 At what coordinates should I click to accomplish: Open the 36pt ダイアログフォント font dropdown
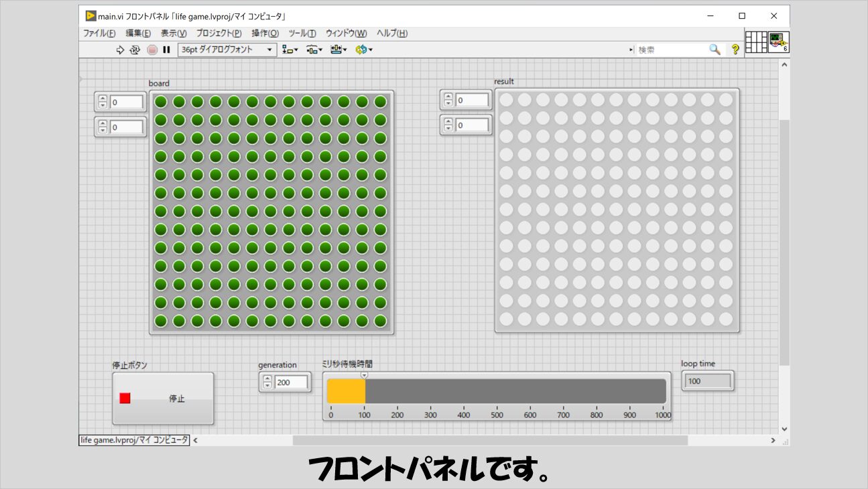(227, 50)
